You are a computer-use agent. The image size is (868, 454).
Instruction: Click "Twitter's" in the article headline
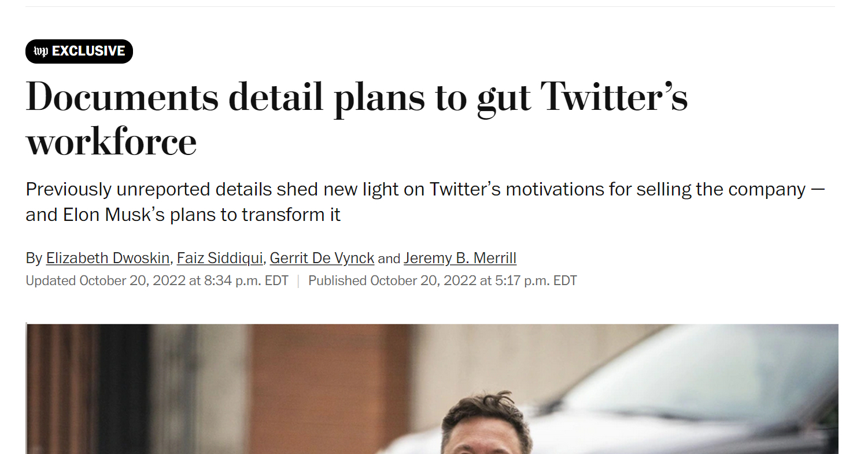click(x=614, y=97)
